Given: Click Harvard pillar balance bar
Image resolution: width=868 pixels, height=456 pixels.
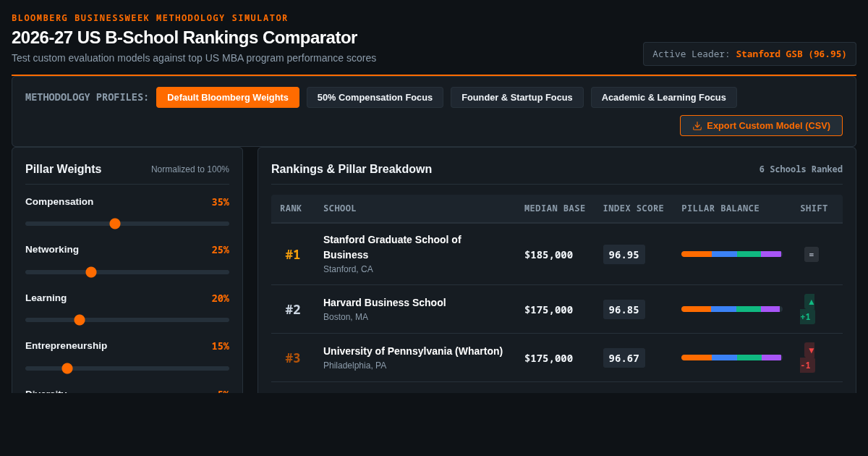Looking at the screenshot, I should [x=732, y=309].
